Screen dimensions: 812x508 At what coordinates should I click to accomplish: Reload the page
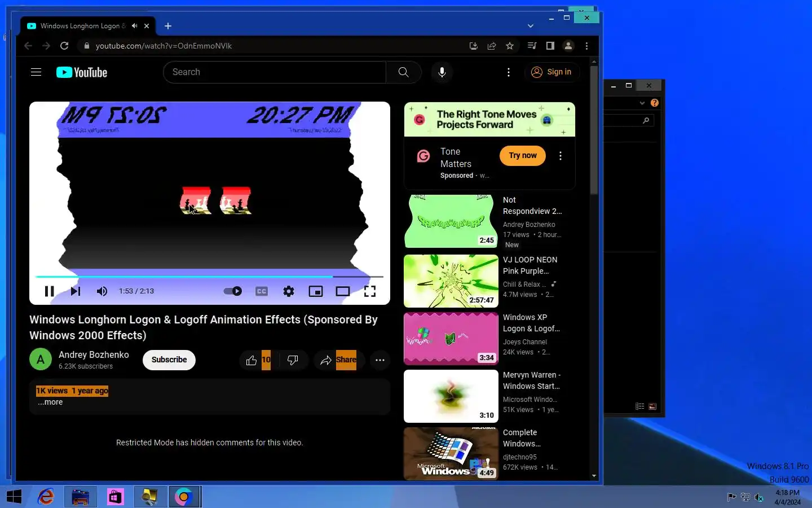tap(64, 46)
